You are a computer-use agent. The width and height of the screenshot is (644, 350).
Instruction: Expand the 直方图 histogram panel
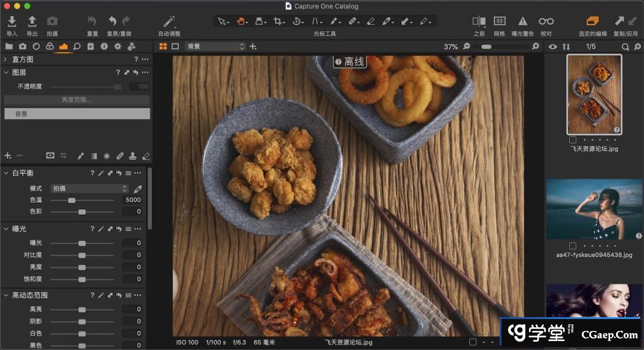pyautogui.click(x=5, y=60)
